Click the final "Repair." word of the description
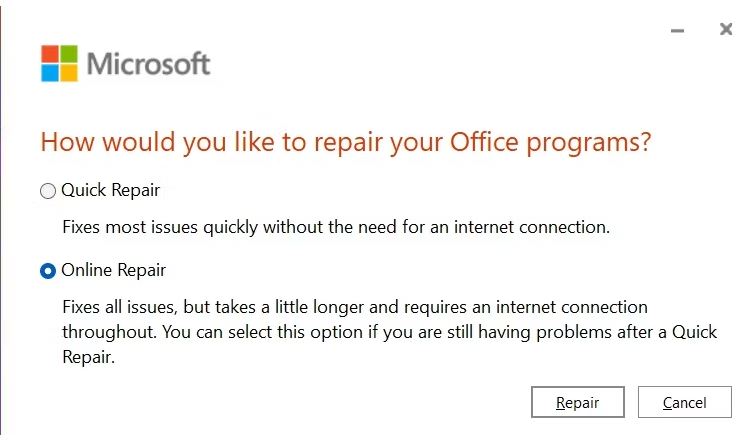 click(x=89, y=357)
